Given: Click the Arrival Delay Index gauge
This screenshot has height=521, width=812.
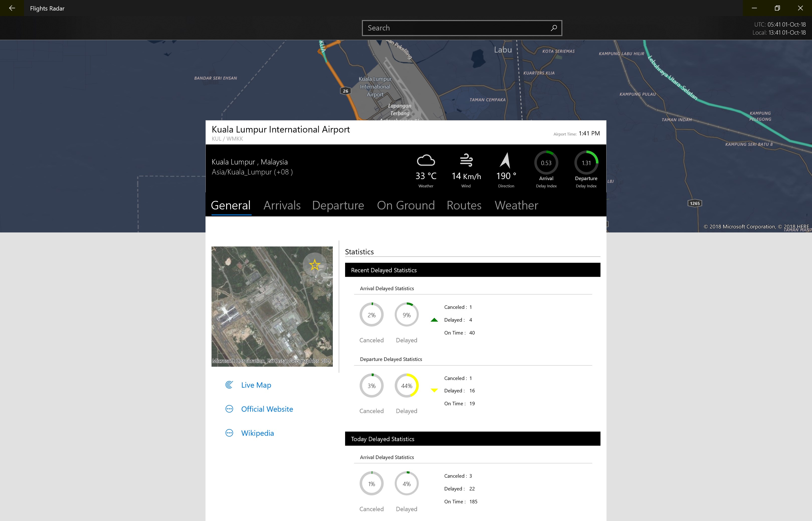Looking at the screenshot, I should (546, 163).
